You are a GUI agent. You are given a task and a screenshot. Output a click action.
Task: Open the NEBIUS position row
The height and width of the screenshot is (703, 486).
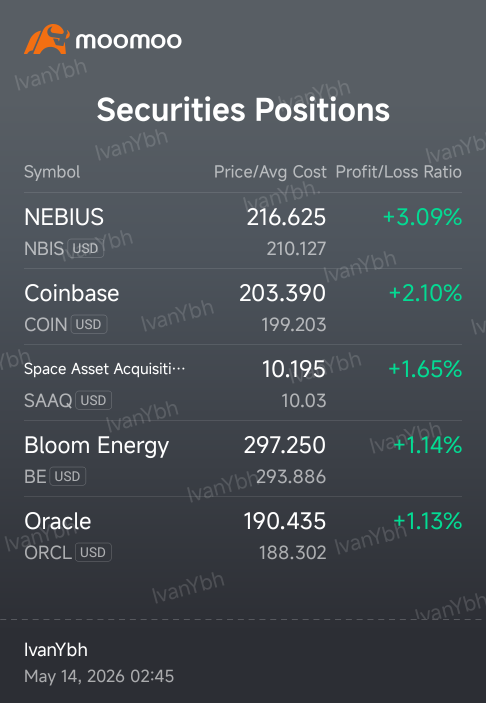(243, 231)
